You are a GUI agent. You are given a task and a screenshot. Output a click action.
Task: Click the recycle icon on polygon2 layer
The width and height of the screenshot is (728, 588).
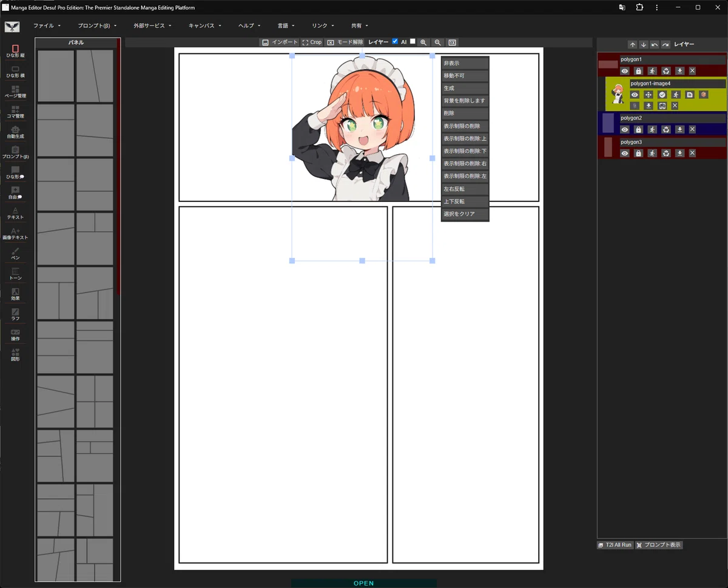(666, 129)
